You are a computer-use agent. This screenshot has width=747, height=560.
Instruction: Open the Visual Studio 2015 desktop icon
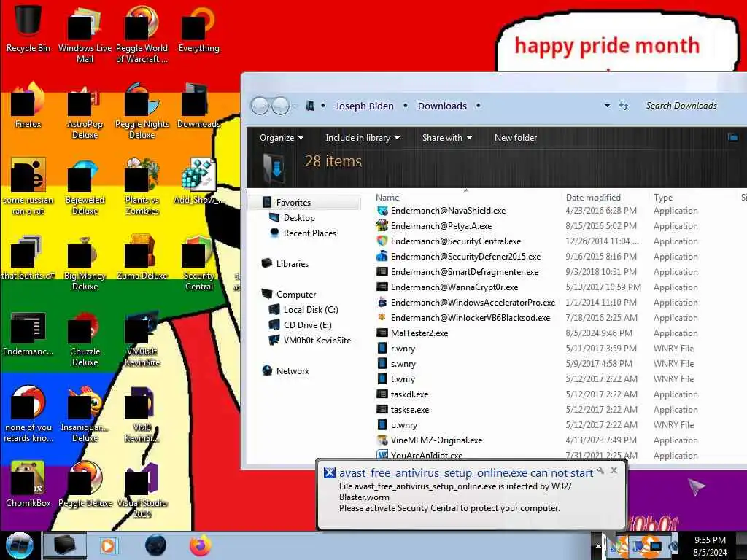[x=142, y=491]
